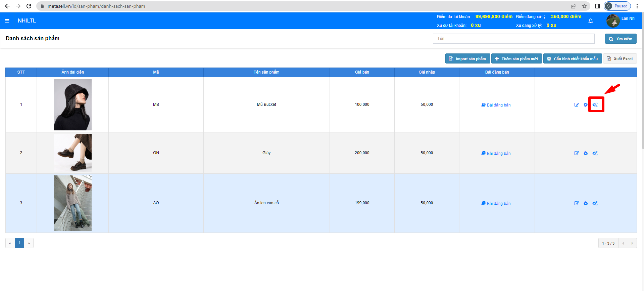Open Lan Nhi user profile menu
Screen dimensions: 644x291
[x=621, y=20]
